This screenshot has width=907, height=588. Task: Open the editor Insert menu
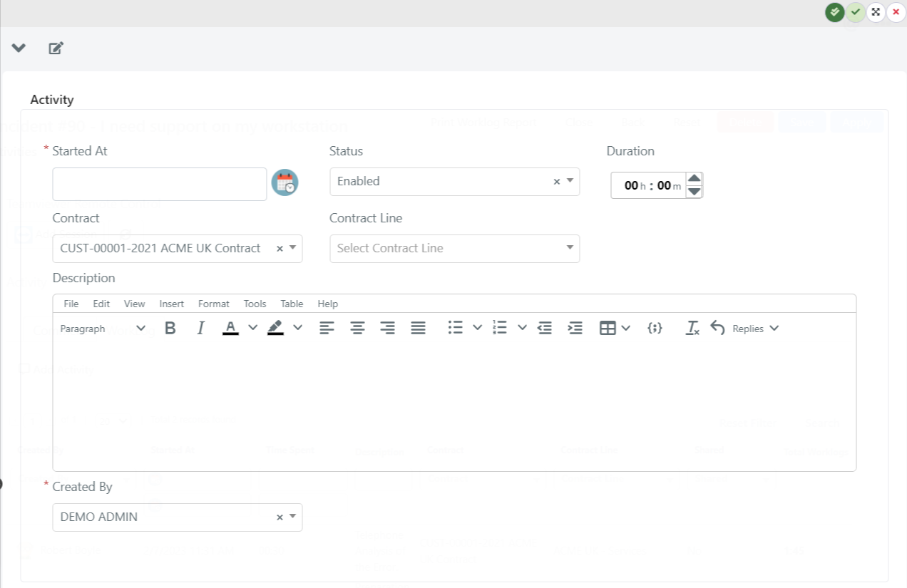click(171, 304)
